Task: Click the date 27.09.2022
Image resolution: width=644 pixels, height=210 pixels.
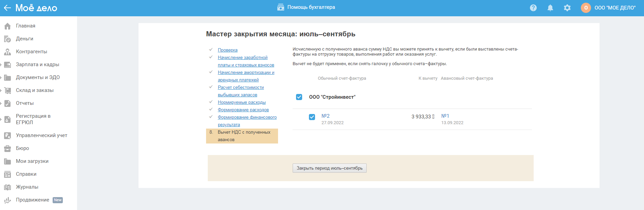Action: 333,123
